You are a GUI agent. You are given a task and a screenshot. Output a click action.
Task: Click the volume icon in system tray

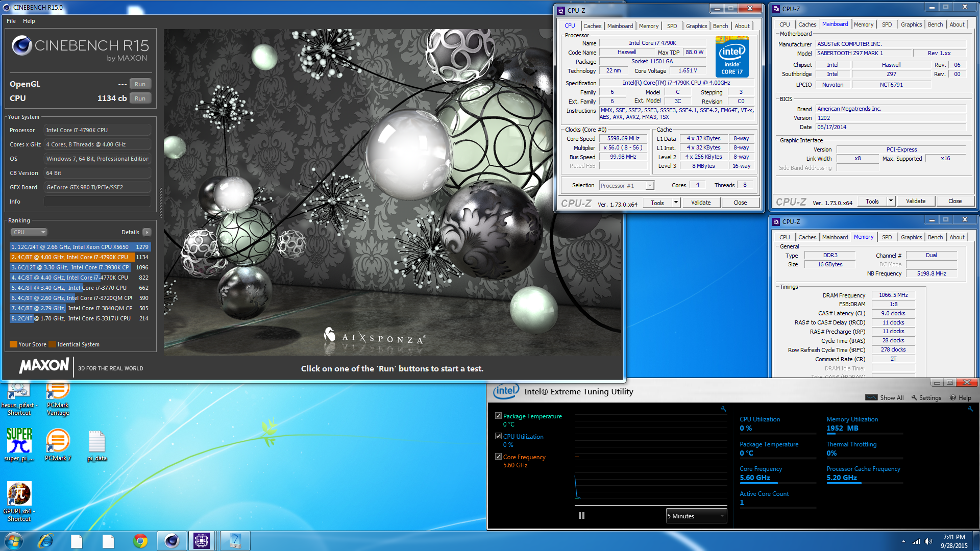click(928, 541)
